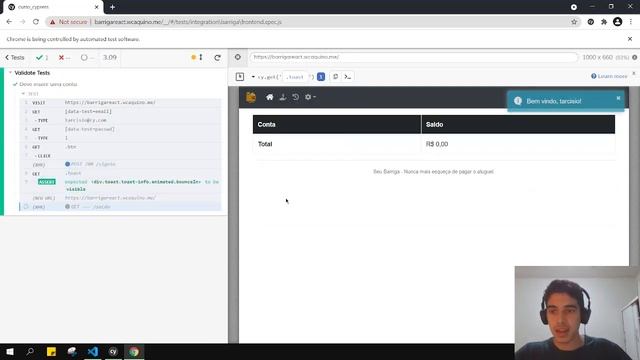Screen dimensions: 640x360
Task: Close the selector playground bar
Action: point(634,73)
